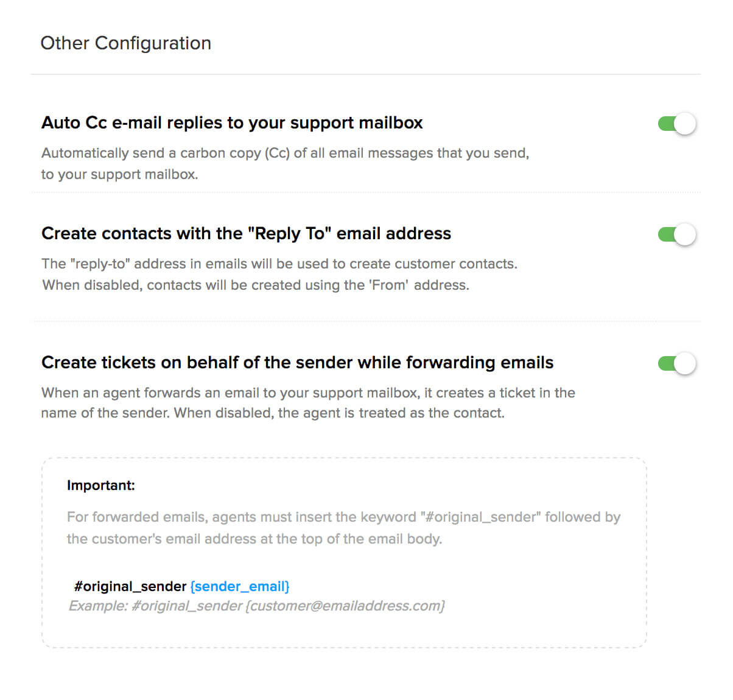Click the bold #original_sender keyword

[130, 586]
